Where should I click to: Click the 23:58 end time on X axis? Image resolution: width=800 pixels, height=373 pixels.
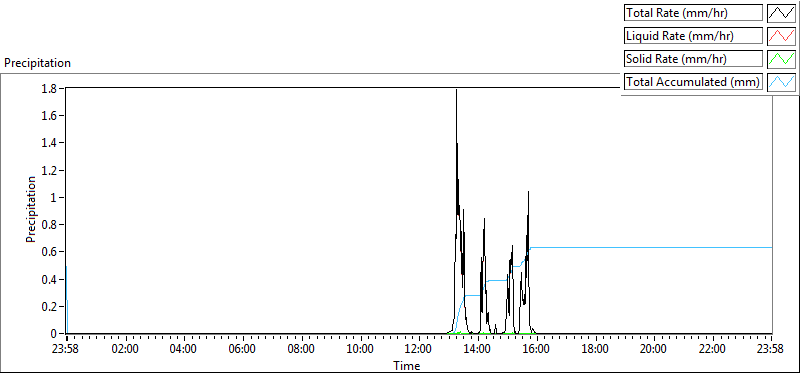[771, 349]
